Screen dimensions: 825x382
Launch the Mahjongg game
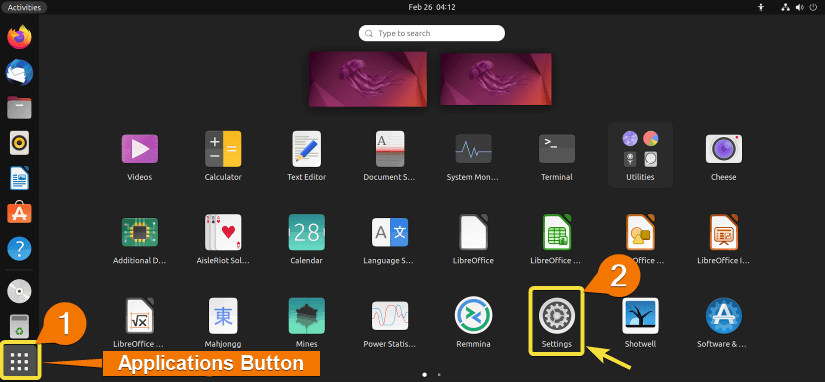pyautogui.click(x=223, y=316)
